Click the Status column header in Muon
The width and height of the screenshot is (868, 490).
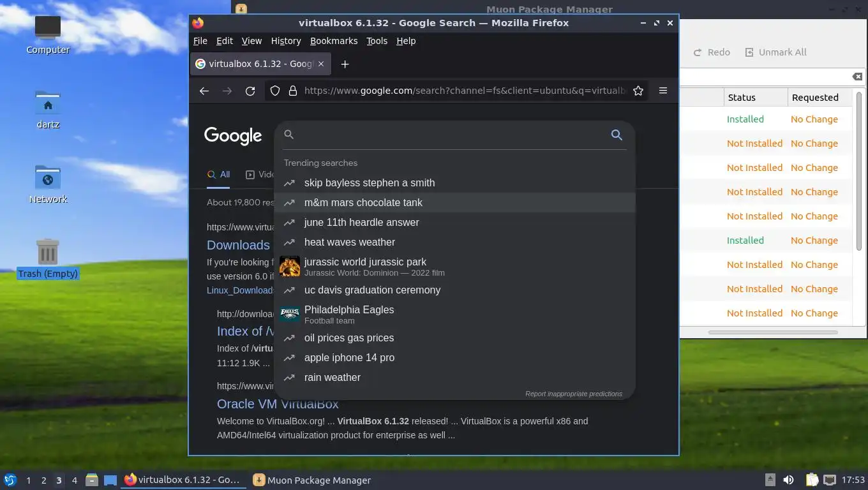click(756, 98)
